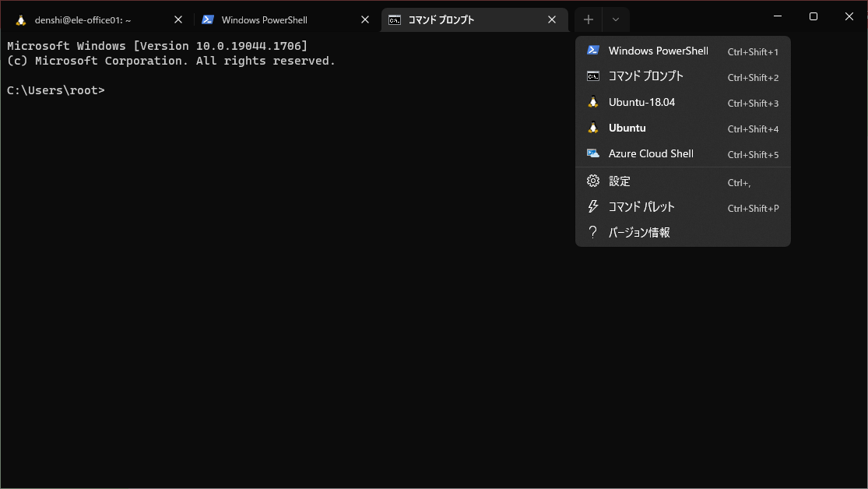Click the Microsoft Windows version line

[x=157, y=46]
